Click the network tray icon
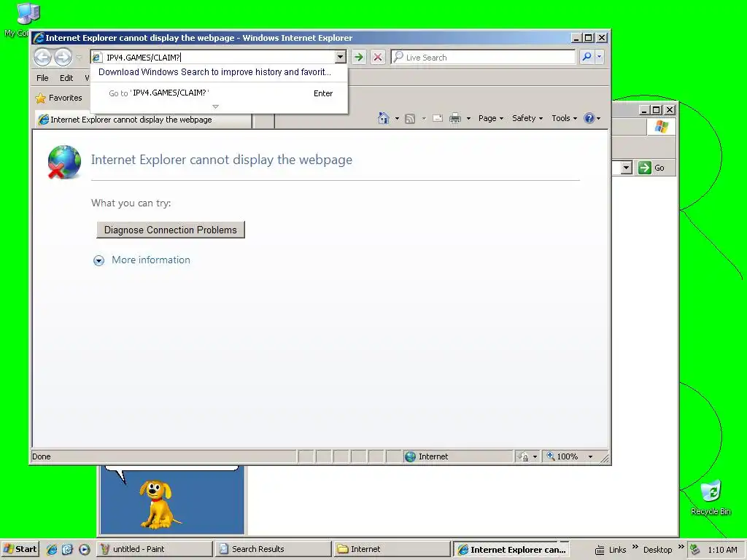This screenshot has width=747, height=560. coord(695,550)
